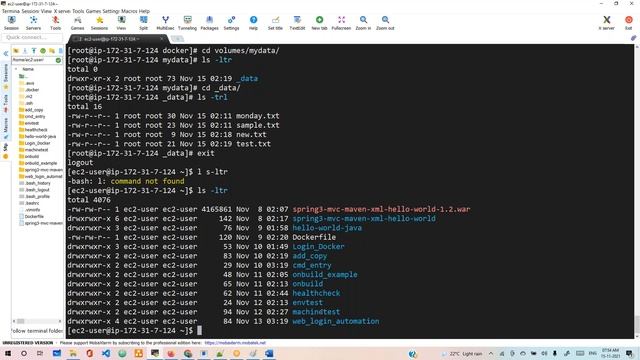
Task: Open the Tunneling tool
Action: point(187,23)
